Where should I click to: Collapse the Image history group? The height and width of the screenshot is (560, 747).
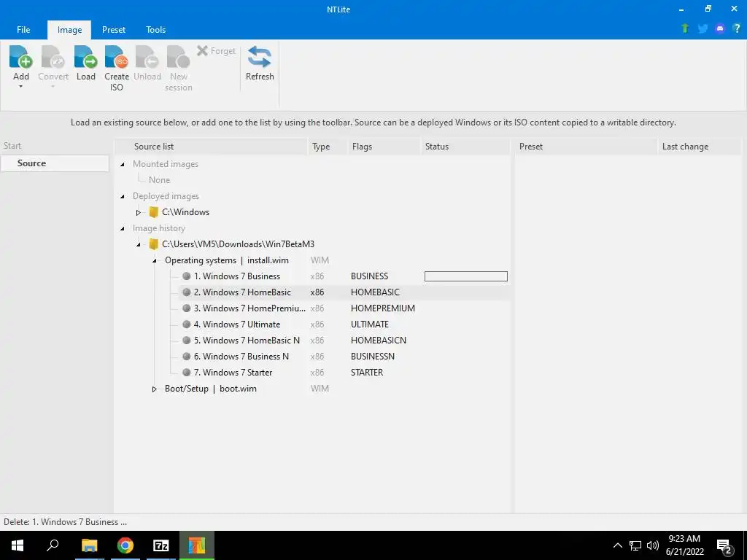[123, 228]
